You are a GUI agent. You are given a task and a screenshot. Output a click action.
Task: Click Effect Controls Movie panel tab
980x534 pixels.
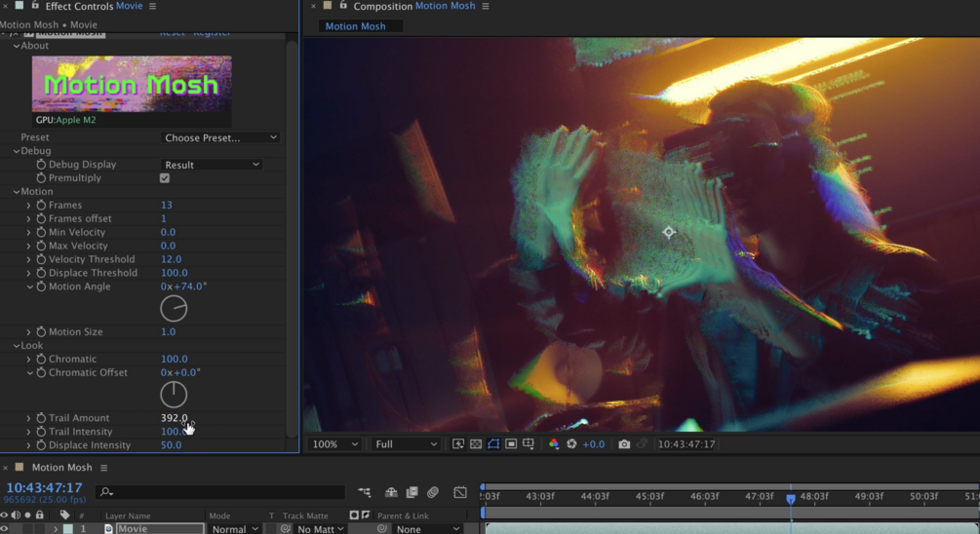pyautogui.click(x=94, y=6)
